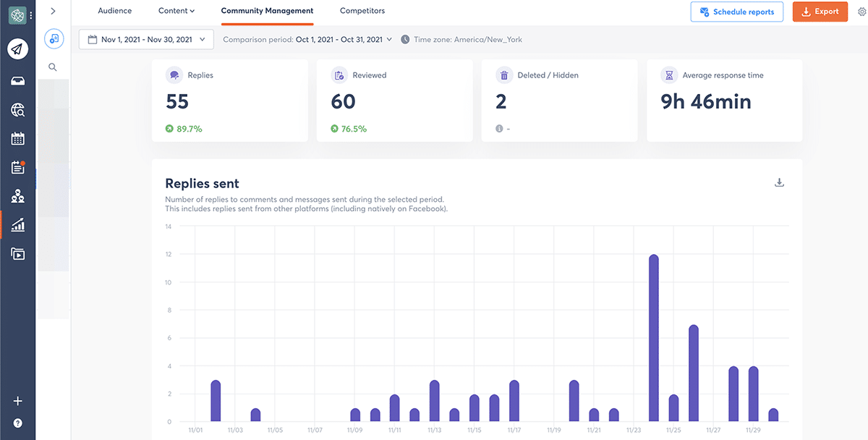The height and width of the screenshot is (440, 868).
Task: Download the Replies sent chart
Action: tap(779, 182)
